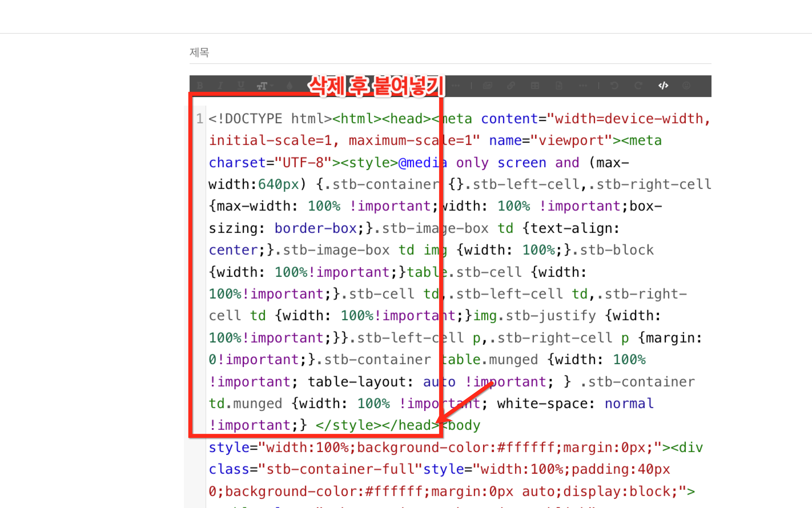Viewport: 812px width, 508px height.
Task: Click the closing head tag in code
Action: point(411,425)
